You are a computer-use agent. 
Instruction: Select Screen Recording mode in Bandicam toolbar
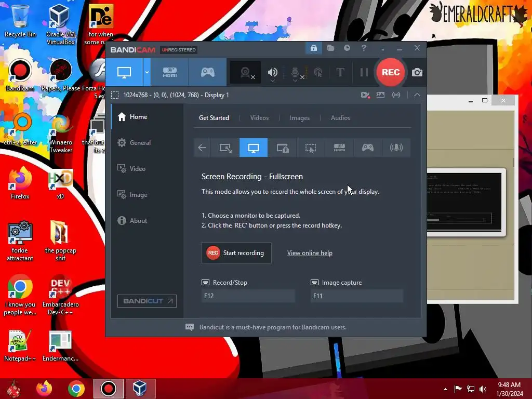[x=124, y=72]
